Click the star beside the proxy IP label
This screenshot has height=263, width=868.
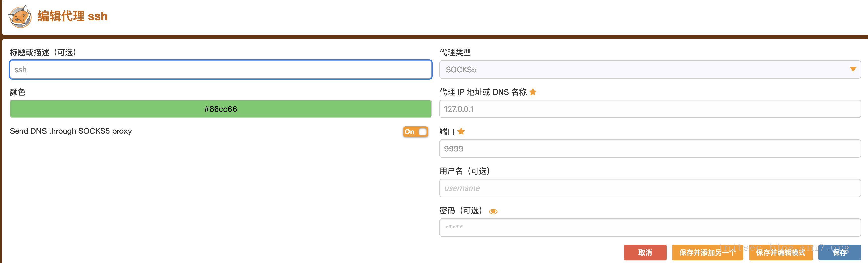point(533,92)
